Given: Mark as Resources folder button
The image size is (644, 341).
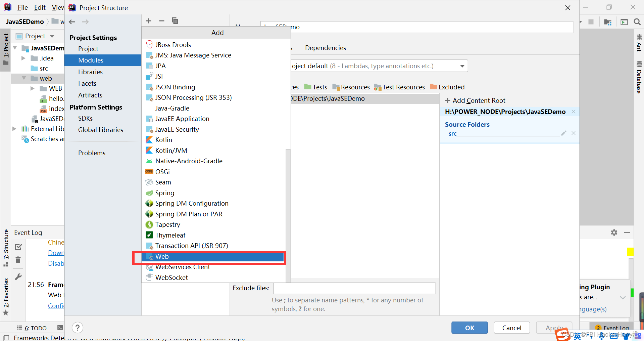Looking at the screenshot, I should [351, 87].
